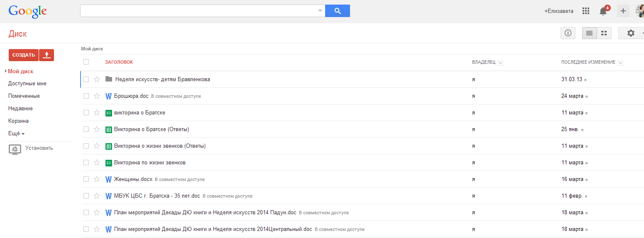
Task: Switch to grid view icon
Action: (604, 33)
